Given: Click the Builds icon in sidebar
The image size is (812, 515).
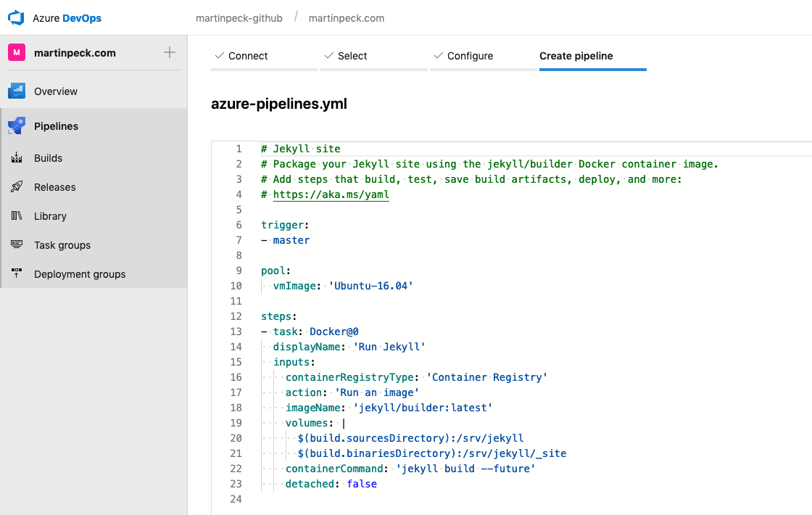Looking at the screenshot, I should tap(17, 158).
